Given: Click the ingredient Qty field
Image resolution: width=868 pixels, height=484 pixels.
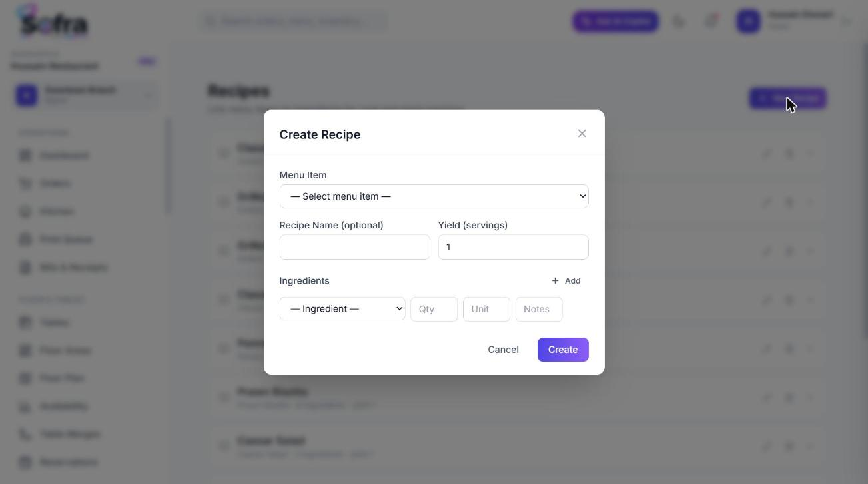Looking at the screenshot, I should [x=434, y=309].
